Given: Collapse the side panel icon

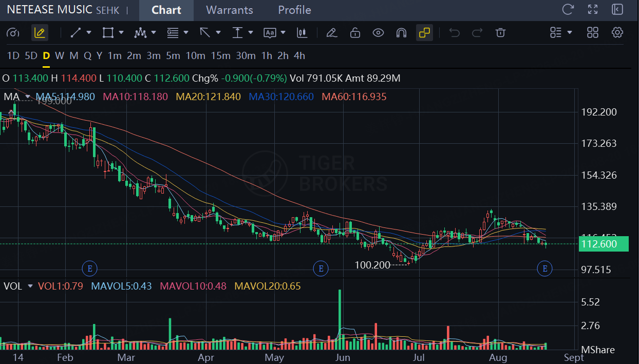Looking at the screenshot, I should pyautogui.click(x=617, y=9).
